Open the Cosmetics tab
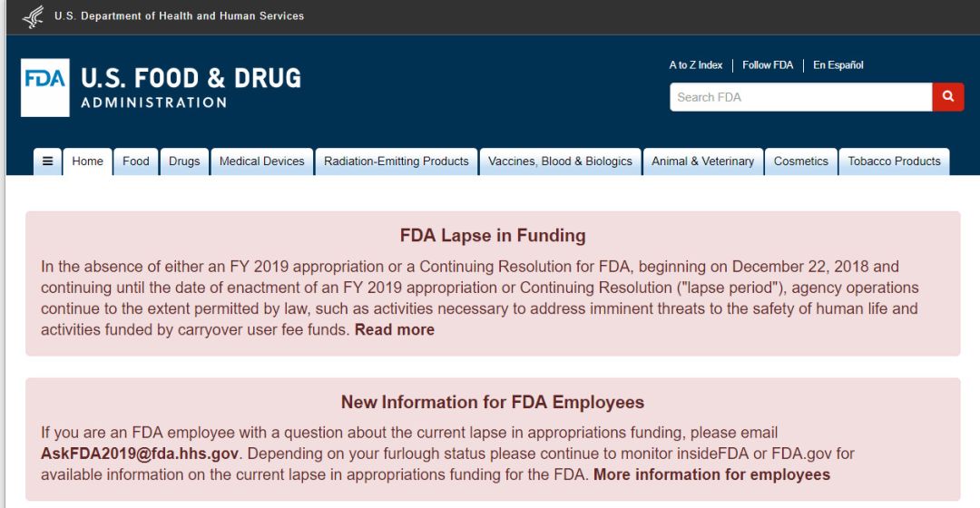 pos(801,161)
